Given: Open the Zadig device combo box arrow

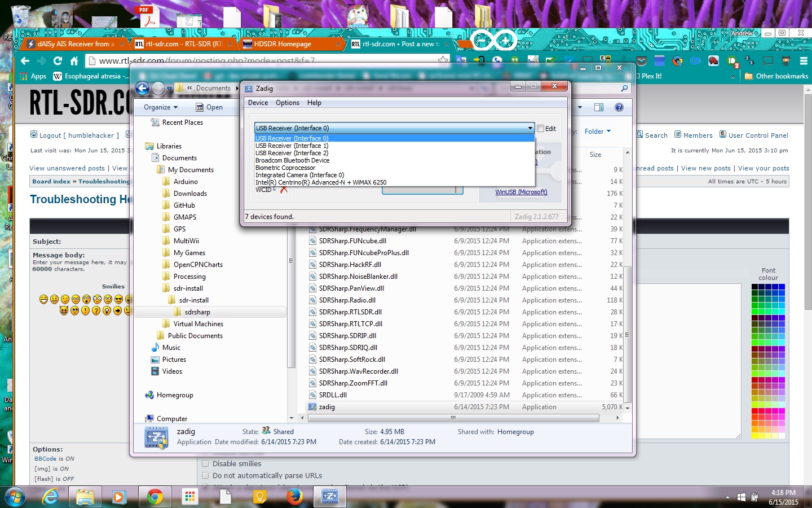Looking at the screenshot, I should pyautogui.click(x=530, y=128).
